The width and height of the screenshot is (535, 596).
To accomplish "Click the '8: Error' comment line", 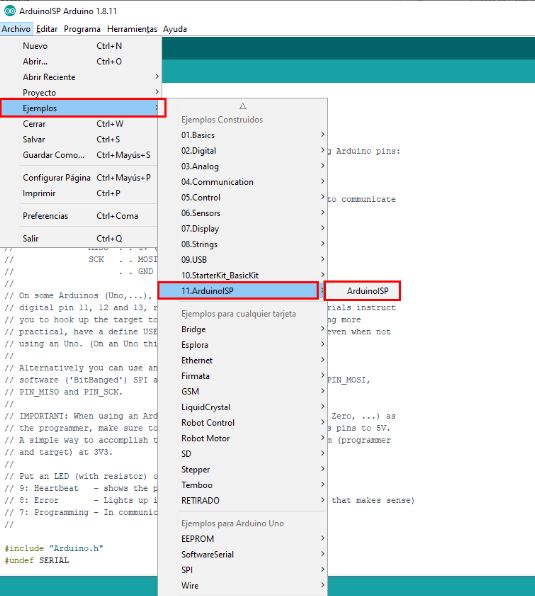I will tap(81, 500).
